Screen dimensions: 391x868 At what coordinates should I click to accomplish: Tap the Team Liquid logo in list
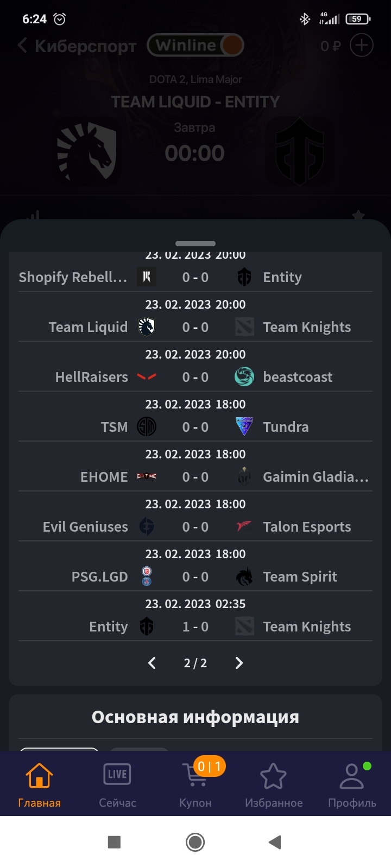pyautogui.click(x=147, y=327)
